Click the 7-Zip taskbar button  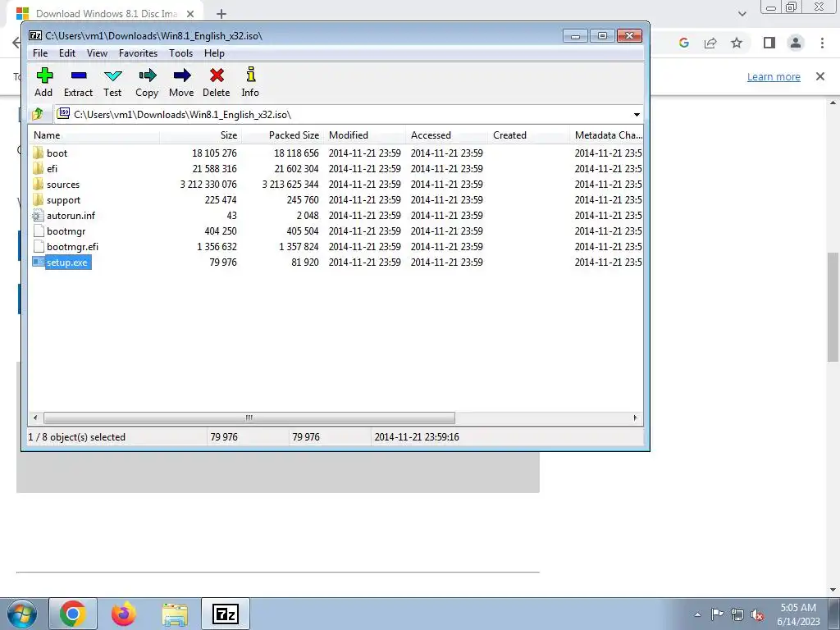click(226, 614)
